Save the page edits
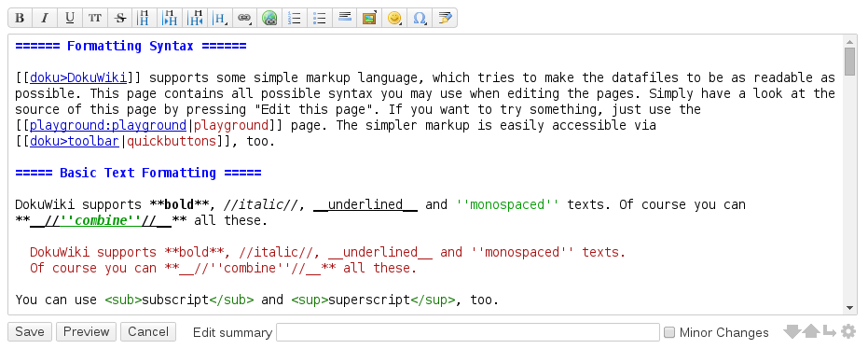The image size is (868, 349). point(30,332)
